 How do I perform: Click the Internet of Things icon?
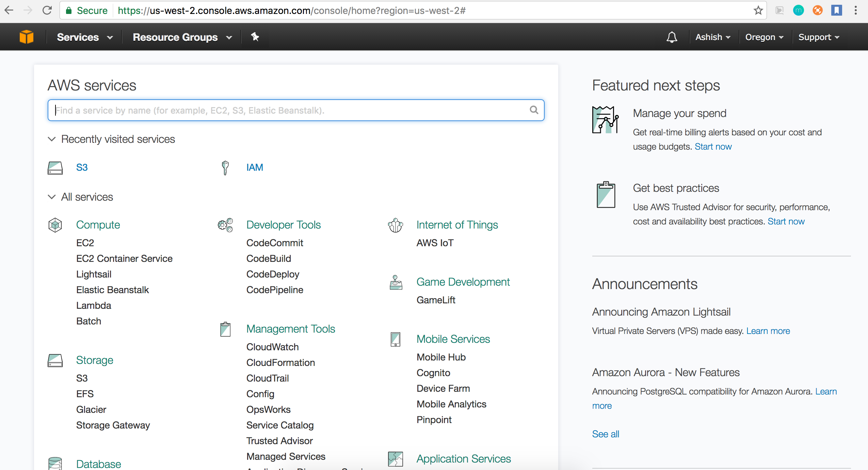pyautogui.click(x=395, y=225)
